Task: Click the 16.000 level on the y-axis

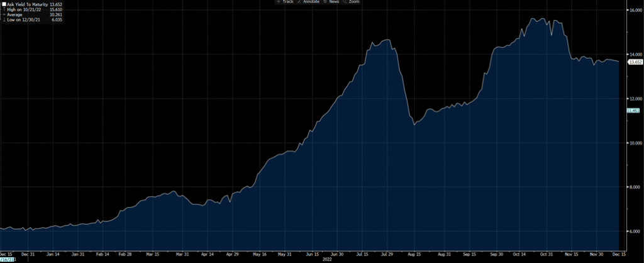Action: pos(634,11)
